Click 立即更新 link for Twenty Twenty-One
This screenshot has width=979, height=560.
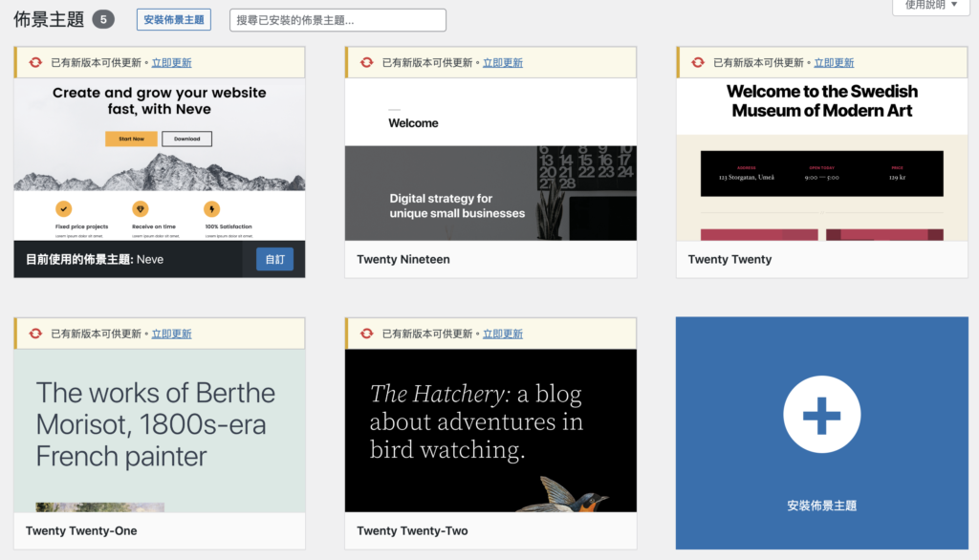[172, 334]
